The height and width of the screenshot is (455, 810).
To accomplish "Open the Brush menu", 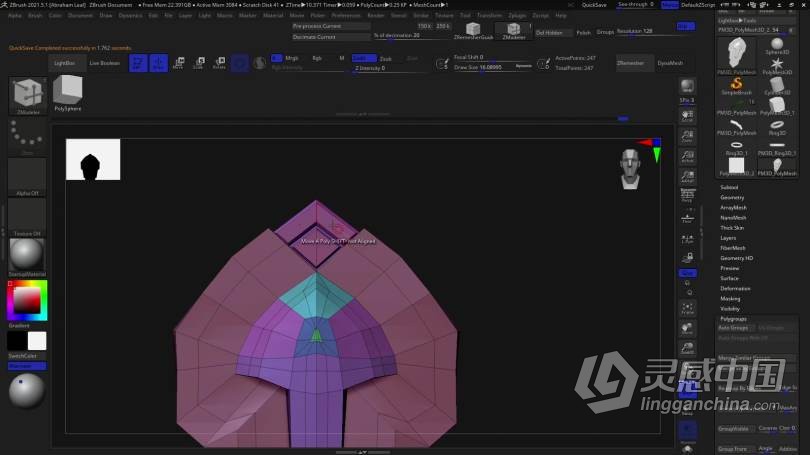I will coord(35,15).
